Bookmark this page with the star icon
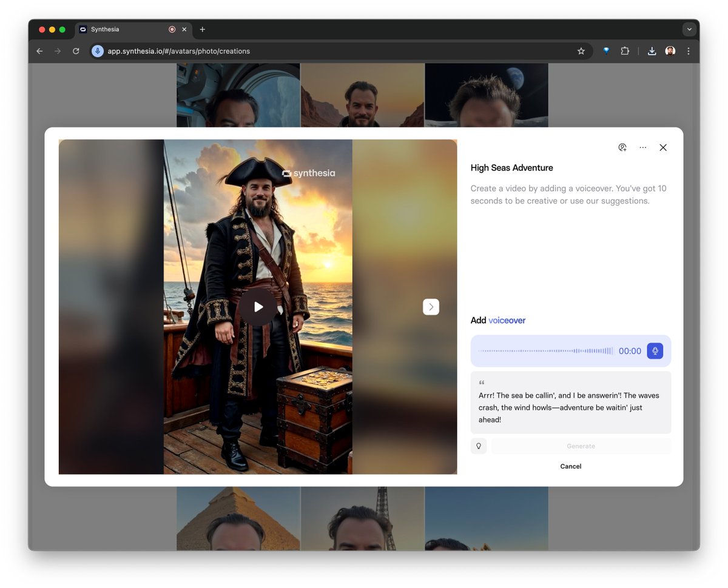 tap(581, 51)
